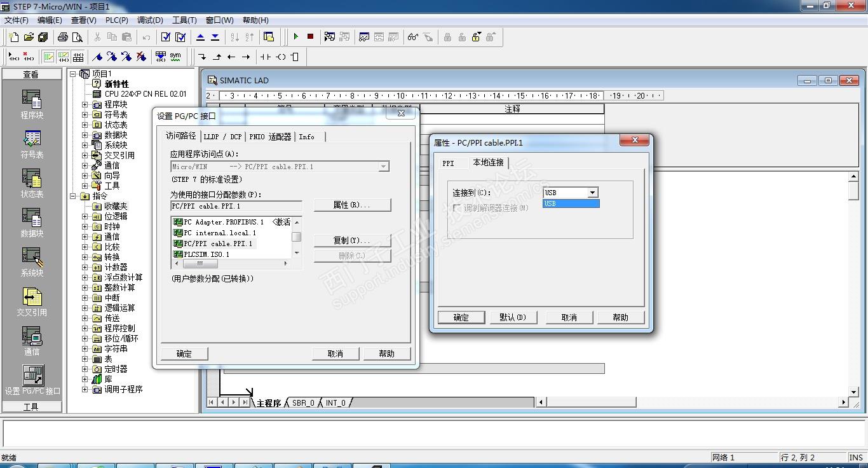Open the 调试(D) menu
The width and height of the screenshot is (868, 468).
coord(150,20)
